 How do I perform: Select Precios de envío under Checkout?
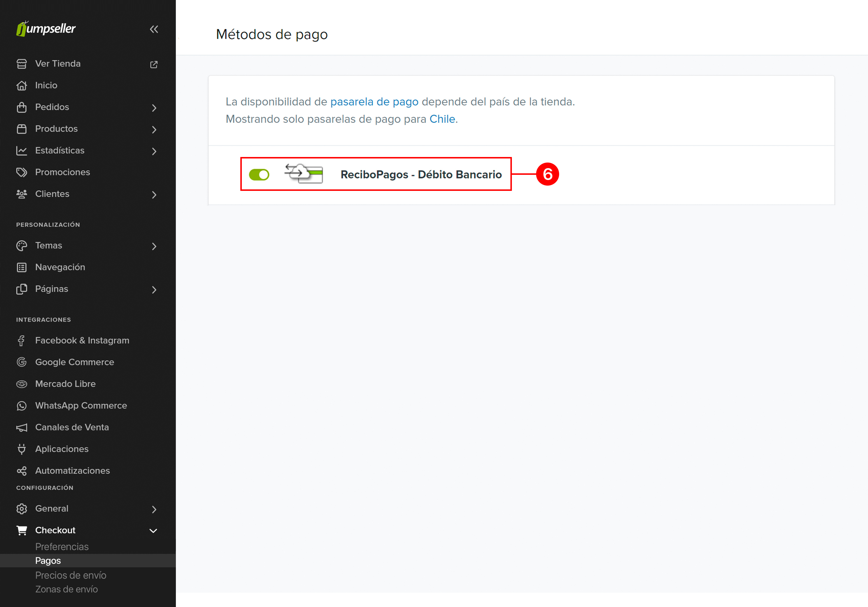(71, 575)
